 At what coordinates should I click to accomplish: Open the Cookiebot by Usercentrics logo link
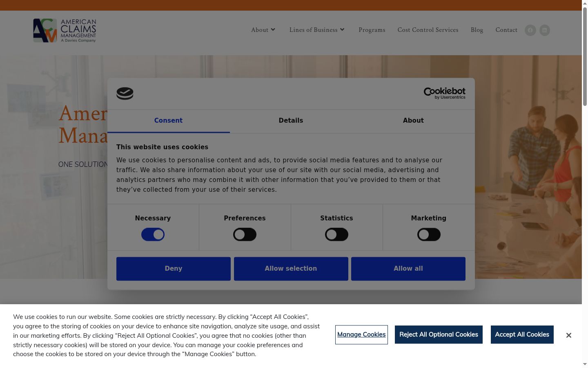(x=444, y=93)
